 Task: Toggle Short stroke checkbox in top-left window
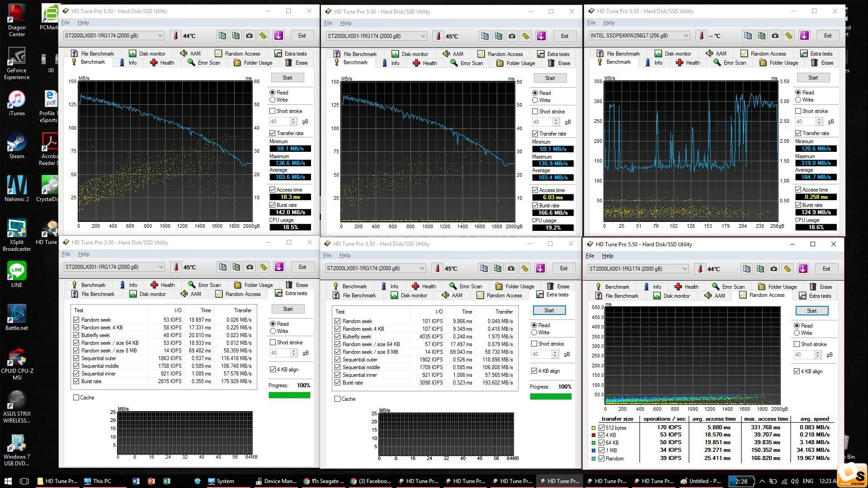tap(273, 111)
